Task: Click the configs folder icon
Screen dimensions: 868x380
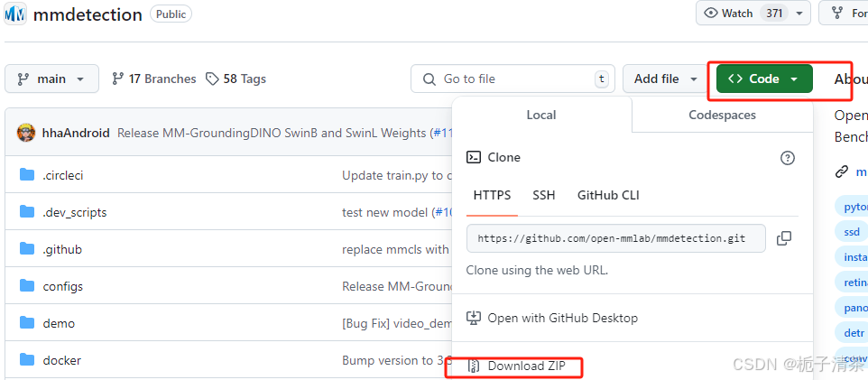Action: click(x=27, y=286)
